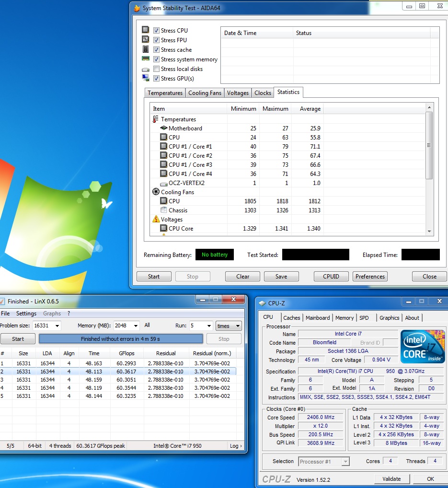Click the GFlops column header in LinX
This screenshot has width=448, height=488.
coord(126,353)
